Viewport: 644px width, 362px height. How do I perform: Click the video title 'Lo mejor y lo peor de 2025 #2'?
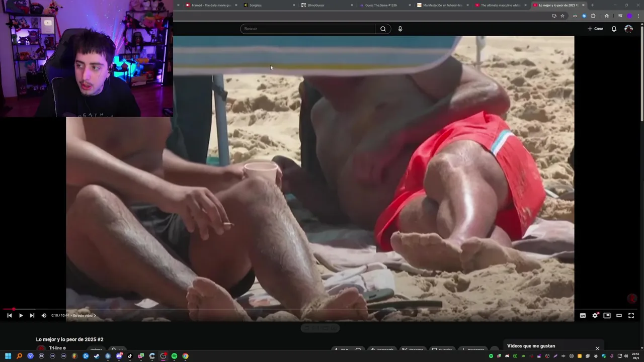[69, 339]
